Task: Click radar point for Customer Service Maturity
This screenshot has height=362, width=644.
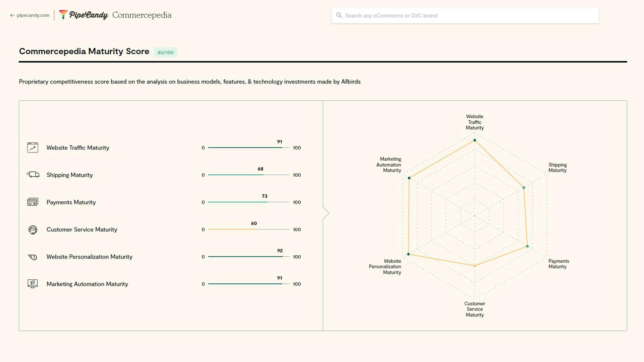Action: click(x=475, y=266)
